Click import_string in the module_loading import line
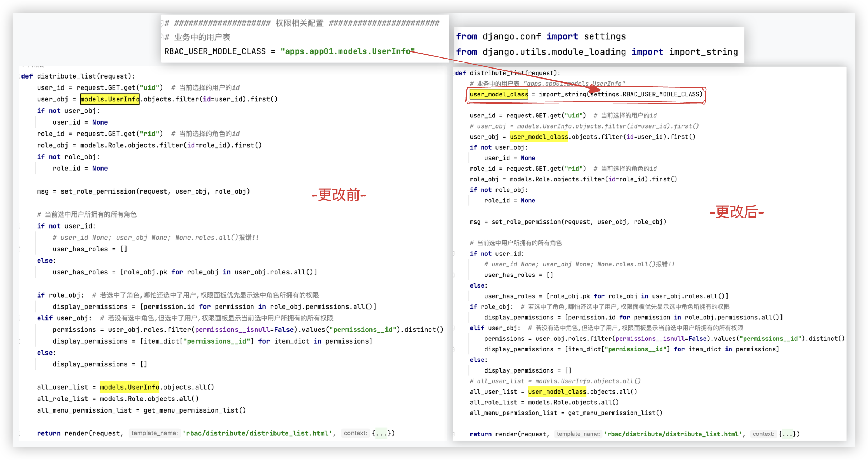 (703, 52)
